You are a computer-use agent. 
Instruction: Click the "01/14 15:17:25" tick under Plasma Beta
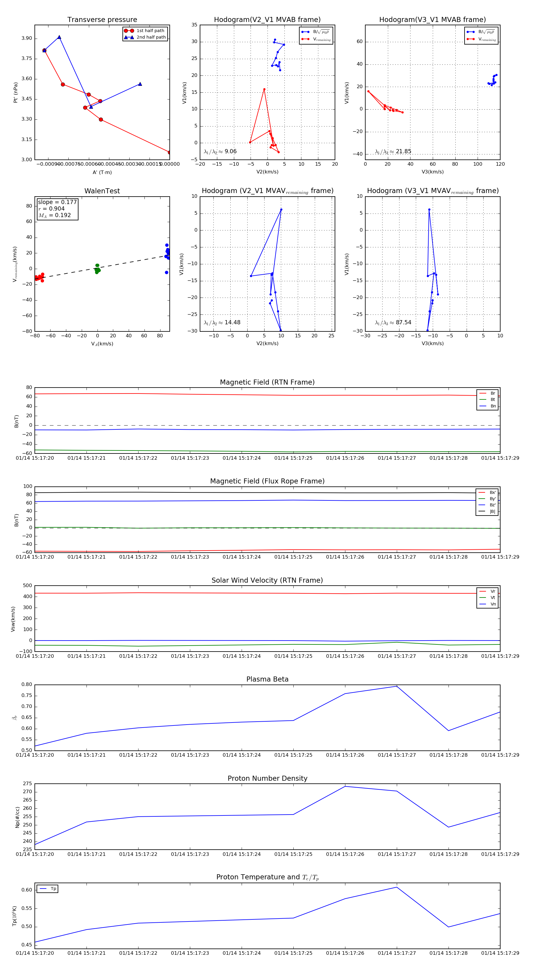tap(293, 755)
